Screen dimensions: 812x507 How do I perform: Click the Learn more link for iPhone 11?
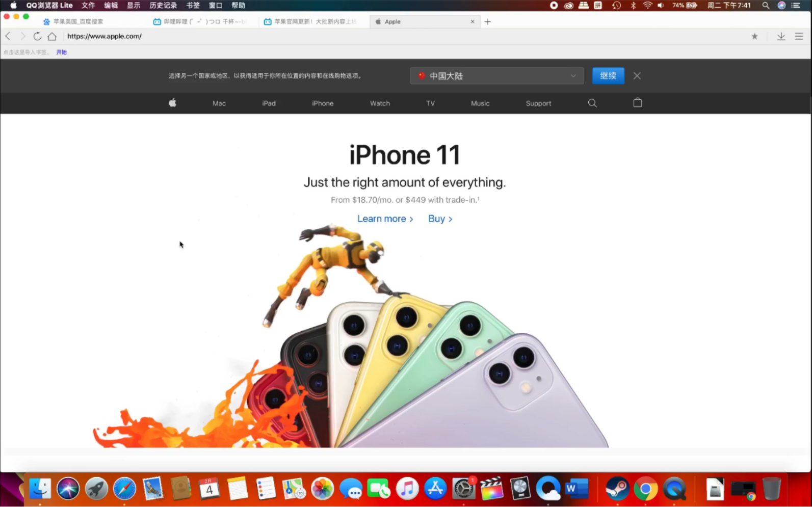(x=385, y=219)
